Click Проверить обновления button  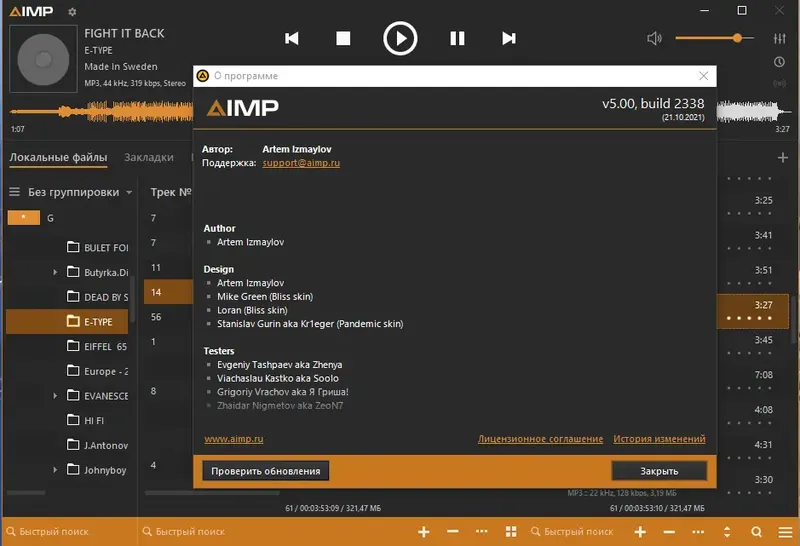pos(266,471)
